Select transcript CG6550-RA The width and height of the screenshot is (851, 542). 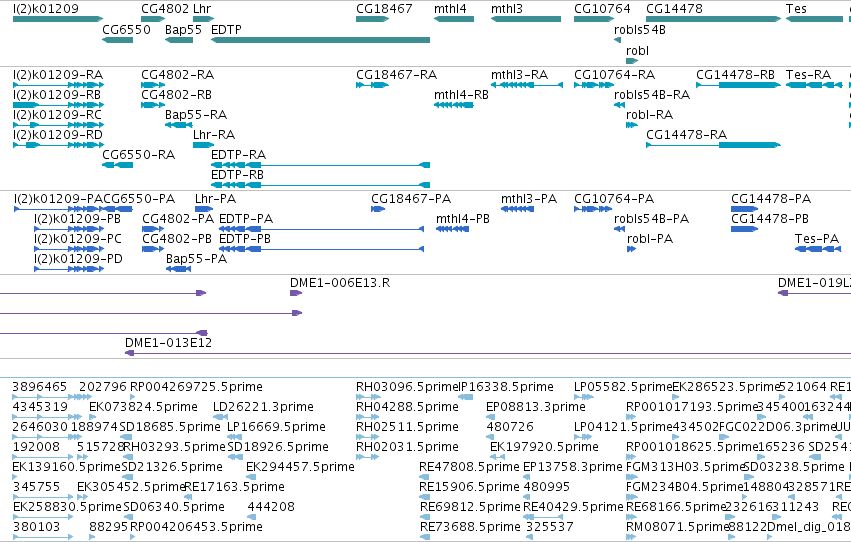tap(138, 155)
